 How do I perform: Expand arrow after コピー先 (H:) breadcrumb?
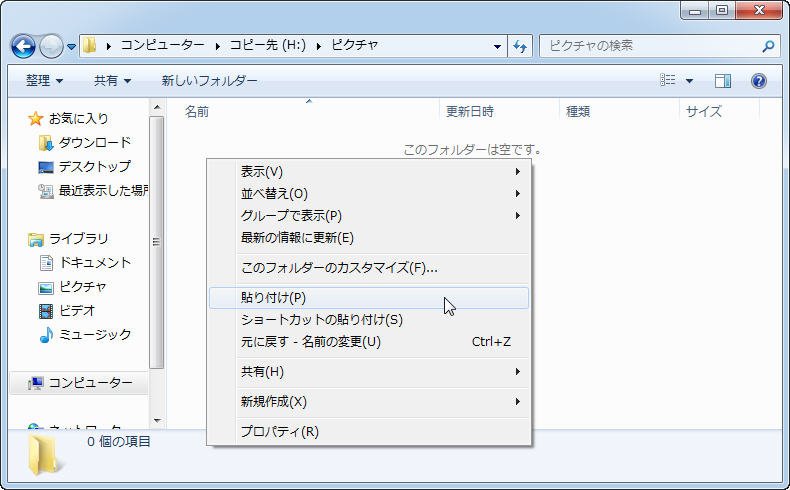click(x=319, y=46)
